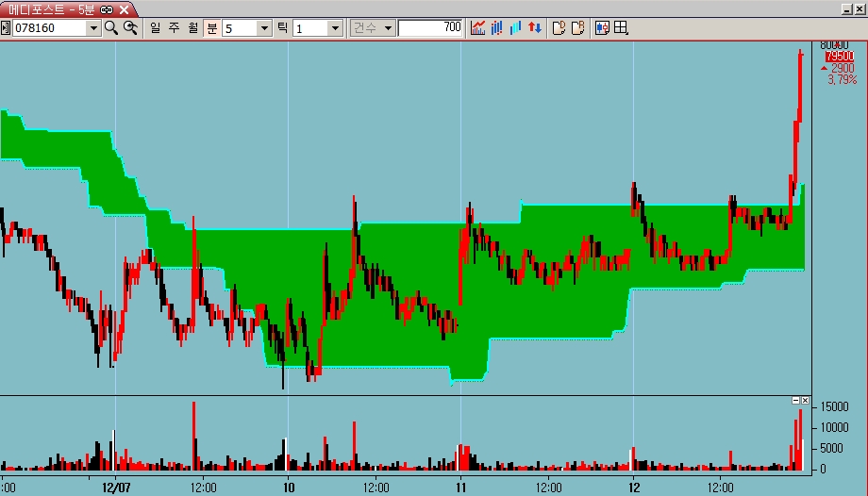The image size is (868, 496).
Task: Click the stock search magnifier icon
Action: (x=111, y=28)
